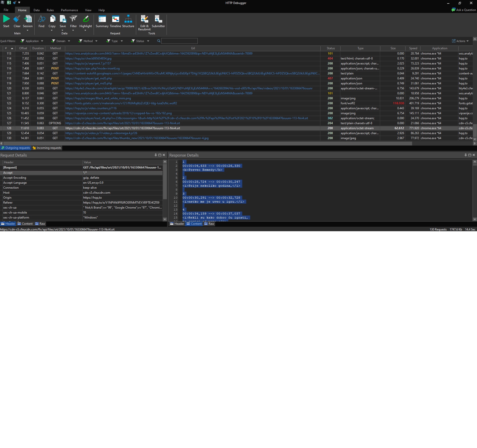Switch to Incoming requests tab

(47, 148)
